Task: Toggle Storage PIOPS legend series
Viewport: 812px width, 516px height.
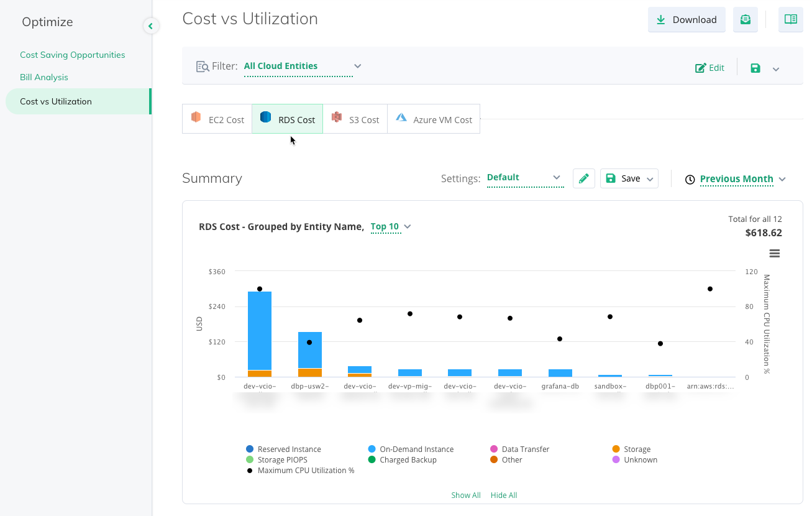Action: 276,459
